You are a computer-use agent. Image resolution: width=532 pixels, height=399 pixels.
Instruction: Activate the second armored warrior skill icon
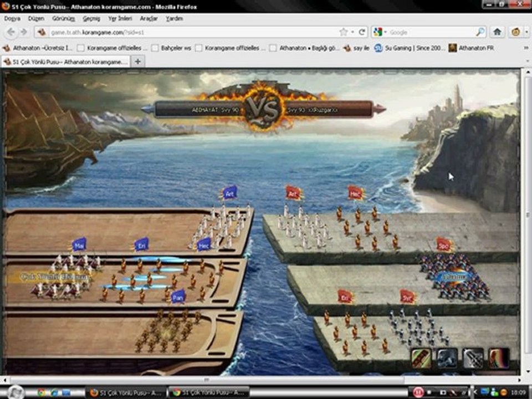point(447,358)
